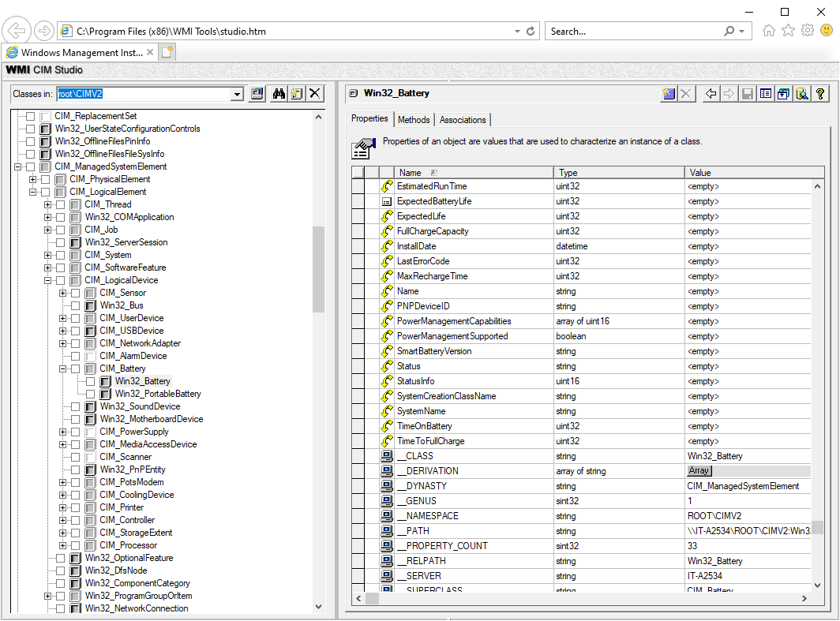Viewport: 840px width, 621px height.
Task: Click the properties grid horizontal scrollbar thumb
Action: [373, 599]
